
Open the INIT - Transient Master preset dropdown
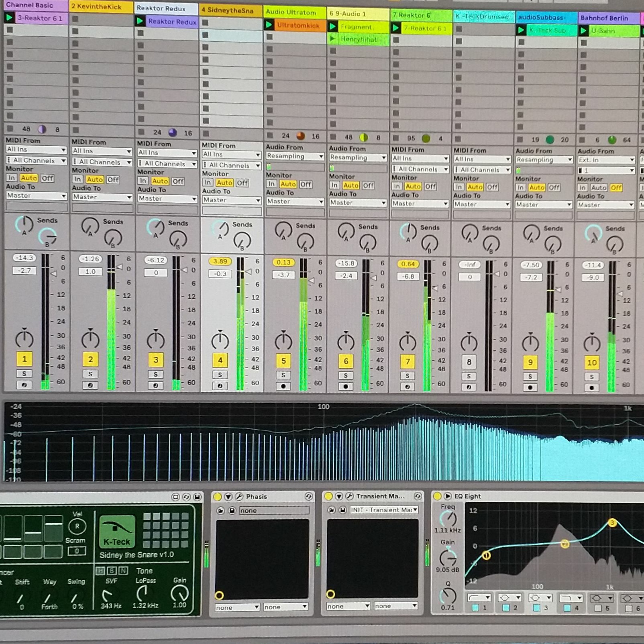384,510
